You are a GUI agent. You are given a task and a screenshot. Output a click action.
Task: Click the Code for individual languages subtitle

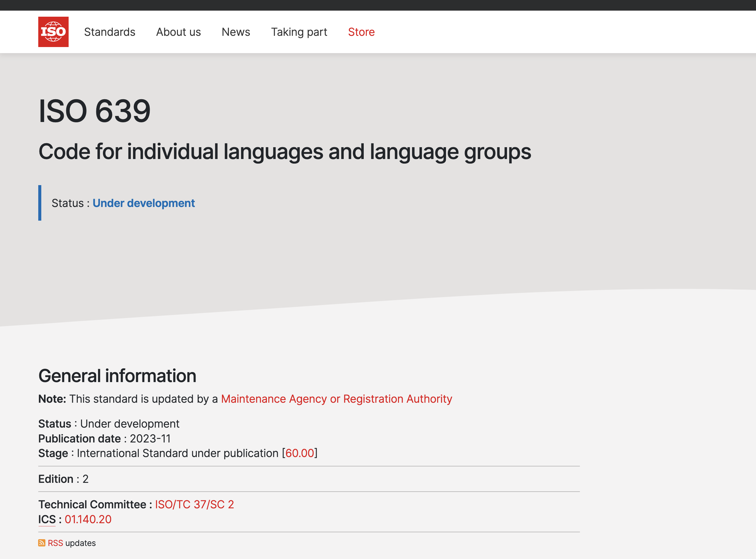pyautogui.click(x=285, y=152)
